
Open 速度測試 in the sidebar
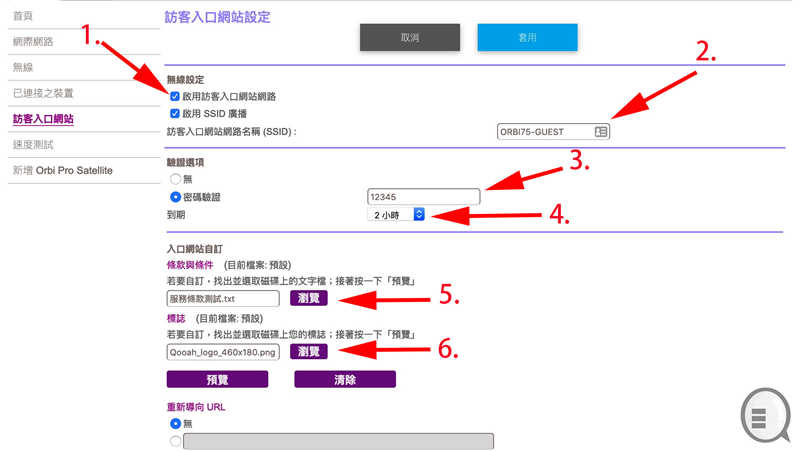[33, 144]
